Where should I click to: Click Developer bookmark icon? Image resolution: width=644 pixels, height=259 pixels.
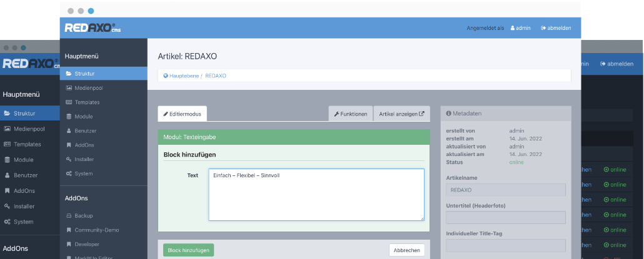coord(69,244)
